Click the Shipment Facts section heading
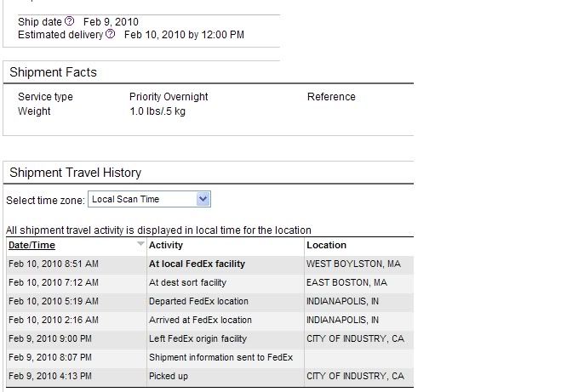The height and width of the screenshot is (392, 561). 54,72
